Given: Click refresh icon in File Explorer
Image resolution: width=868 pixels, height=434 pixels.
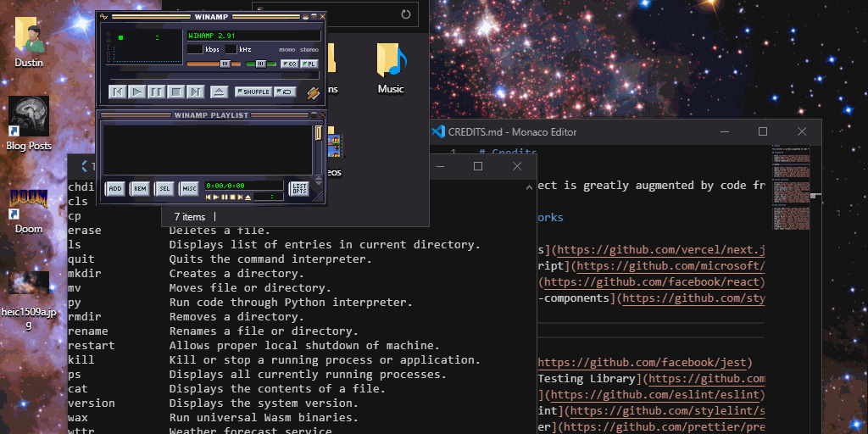Looking at the screenshot, I should click(x=406, y=14).
